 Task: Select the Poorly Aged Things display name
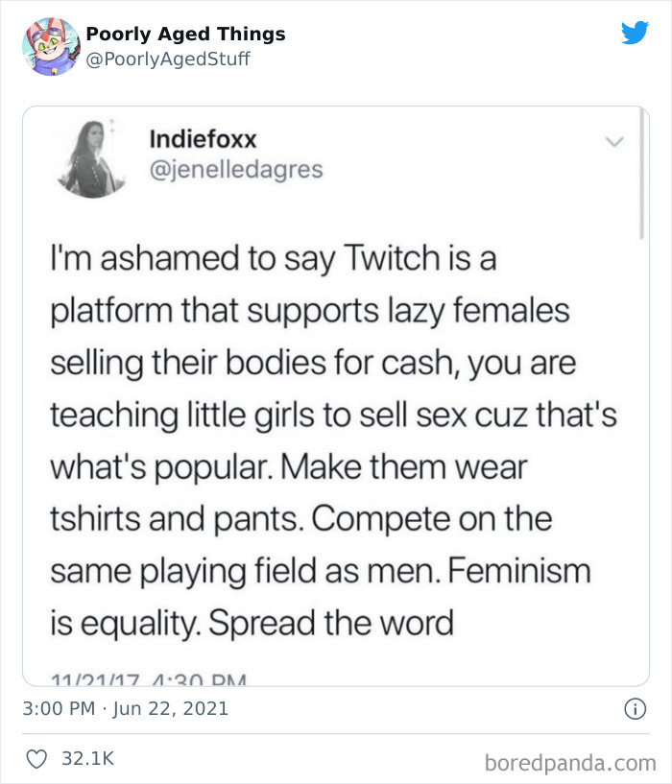coord(185,34)
